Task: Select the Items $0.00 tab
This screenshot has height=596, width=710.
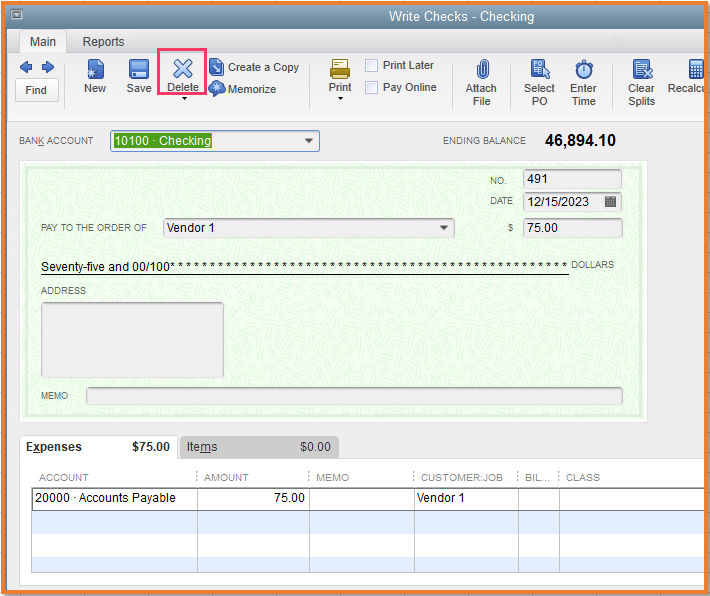Action: [259, 447]
